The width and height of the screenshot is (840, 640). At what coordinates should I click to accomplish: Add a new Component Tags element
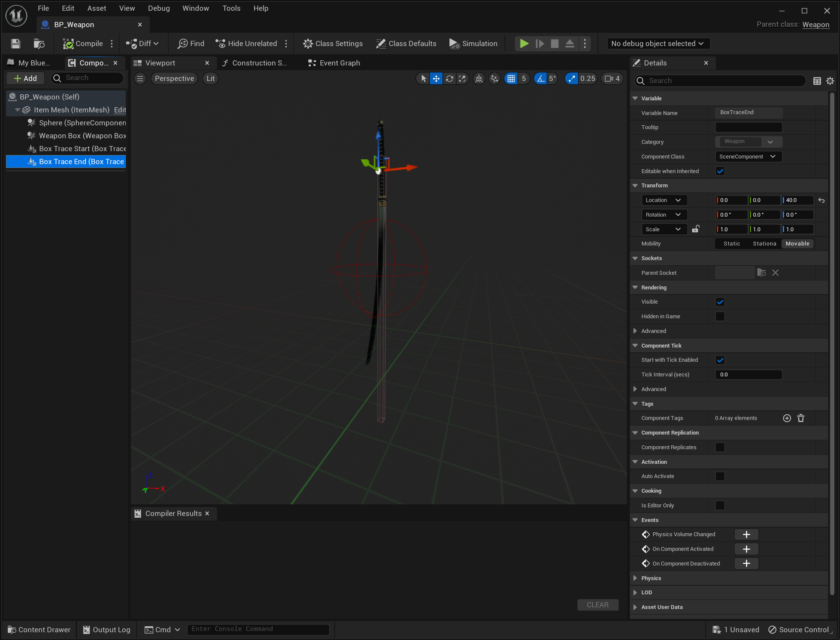click(x=787, y=418)
